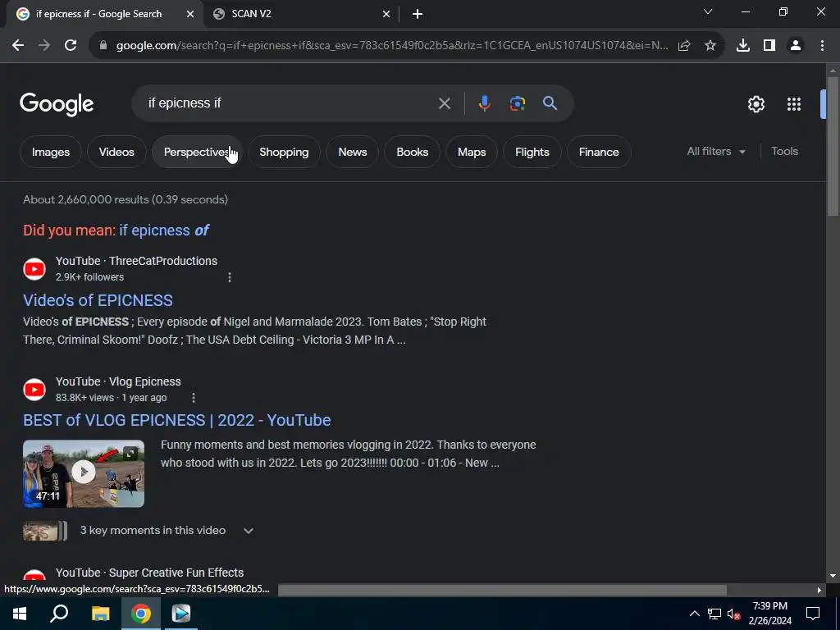Open the tab search chevron
The image size is (840, 630).
point(708,11)
